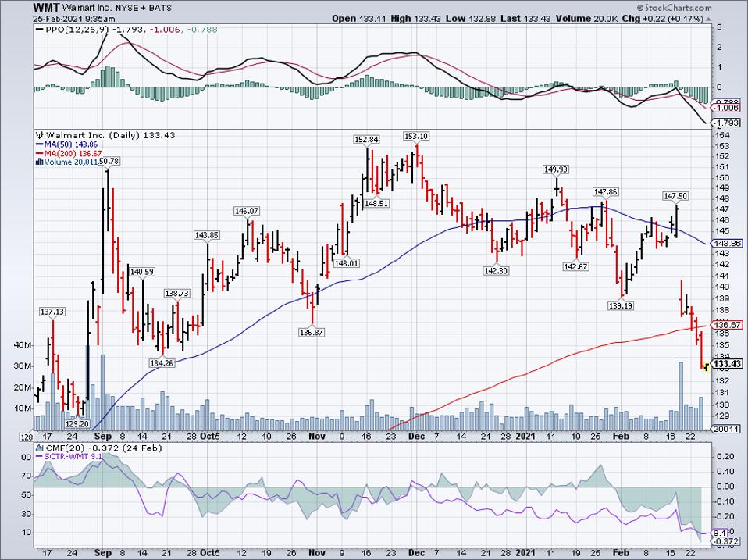Click the 137.13 price label
This screenshot has width=748, height=560.
(52, 312)
